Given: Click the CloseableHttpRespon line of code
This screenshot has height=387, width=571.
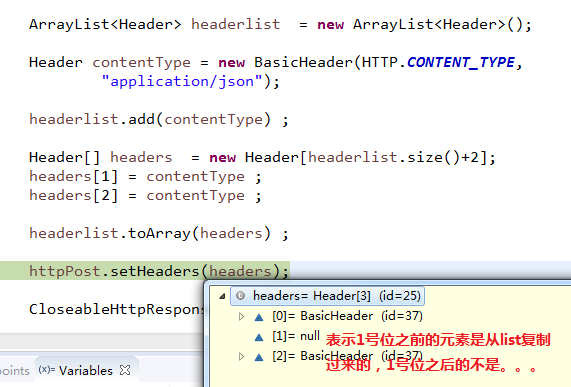Looking at the screenshot, I should pyautogui.click(x=117, y=309).
